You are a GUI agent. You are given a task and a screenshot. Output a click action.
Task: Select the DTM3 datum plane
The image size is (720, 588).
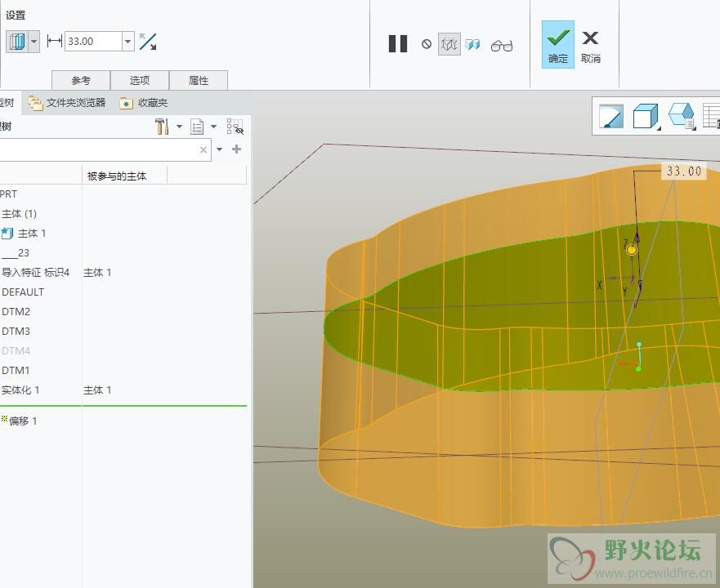[x=16, y=332]
